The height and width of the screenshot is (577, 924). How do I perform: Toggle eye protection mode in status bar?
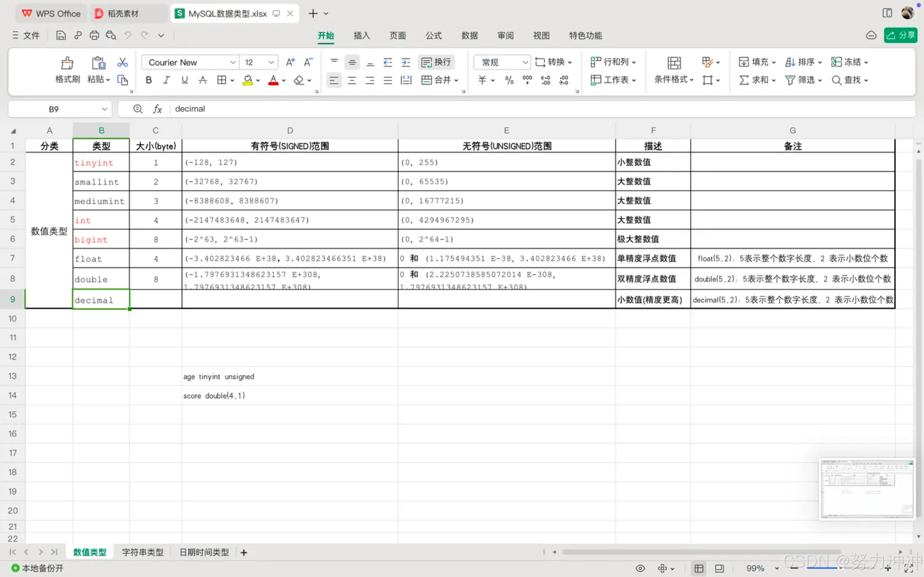640,568
